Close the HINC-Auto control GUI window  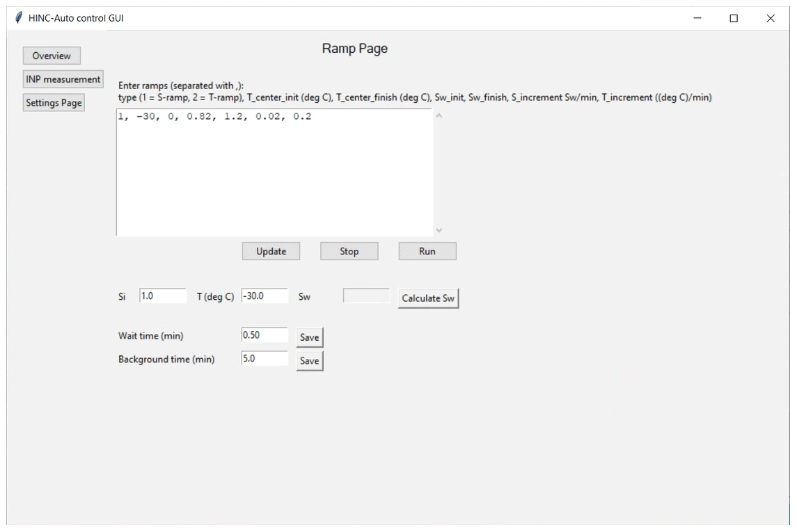click(x=770, y=19)
